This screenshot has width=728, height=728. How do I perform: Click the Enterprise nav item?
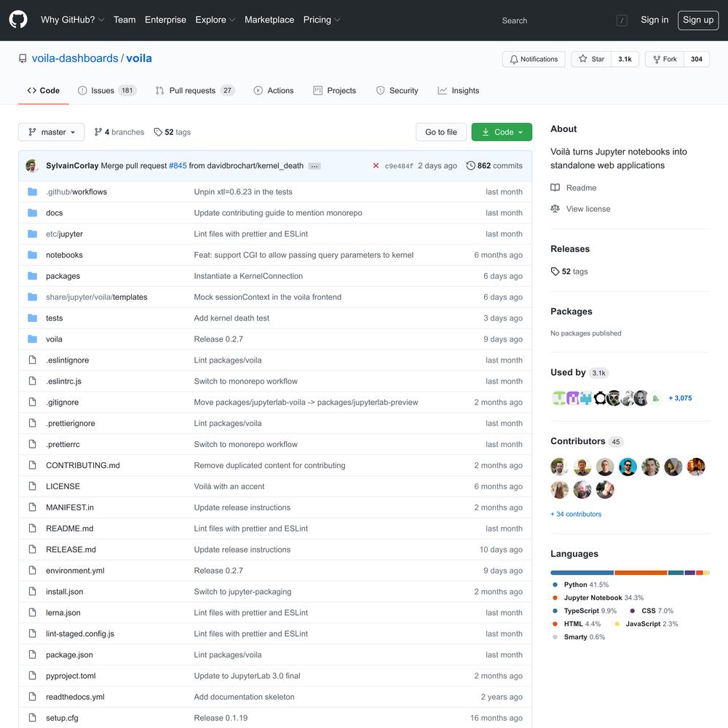[x=165, y=20]
